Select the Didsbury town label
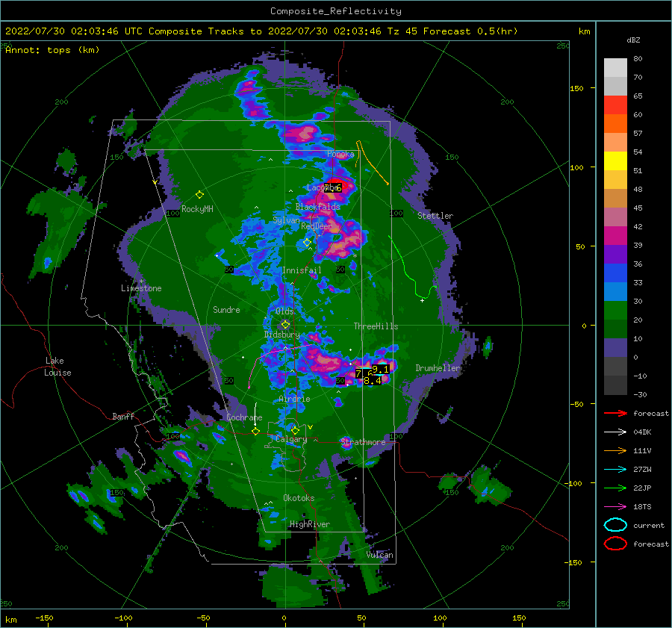672x628 pixels. coord(281,335)
